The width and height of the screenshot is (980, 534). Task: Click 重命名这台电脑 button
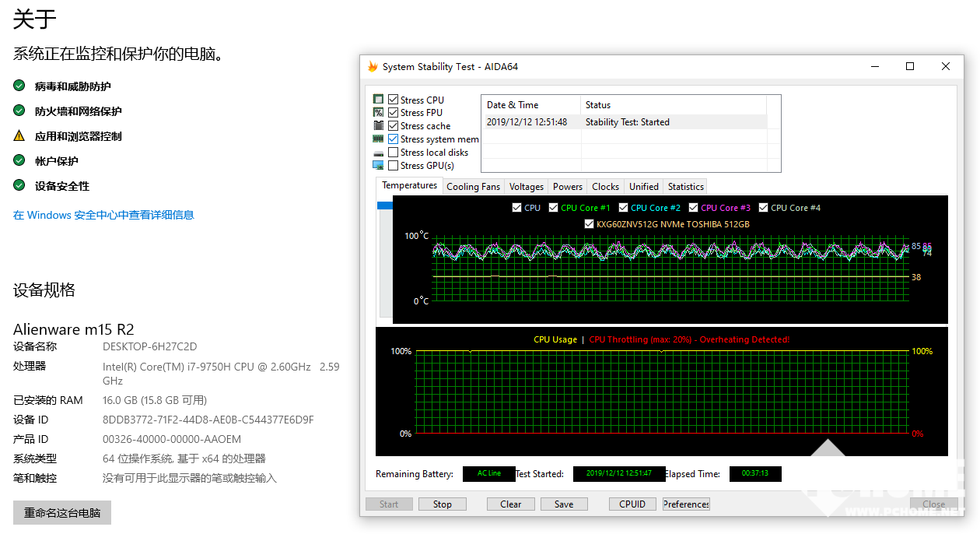click(62, 513)
